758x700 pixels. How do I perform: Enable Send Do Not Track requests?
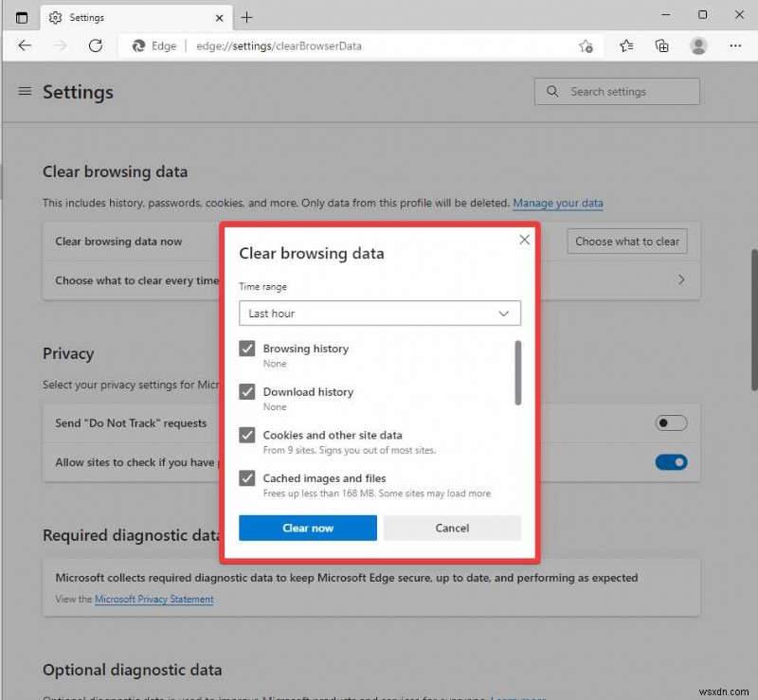pos(671,423)
